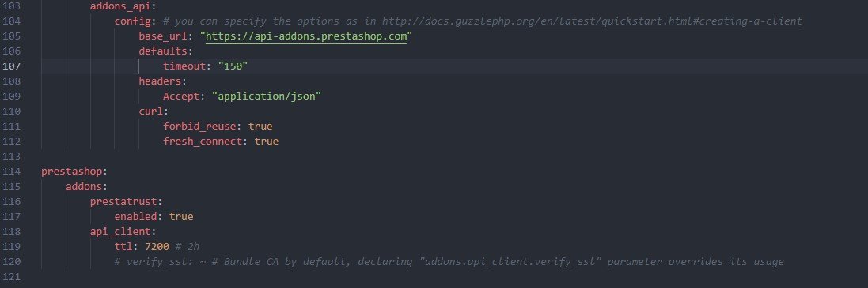Click the defaults key
The image size is (868, 288).
pos(163,51)
